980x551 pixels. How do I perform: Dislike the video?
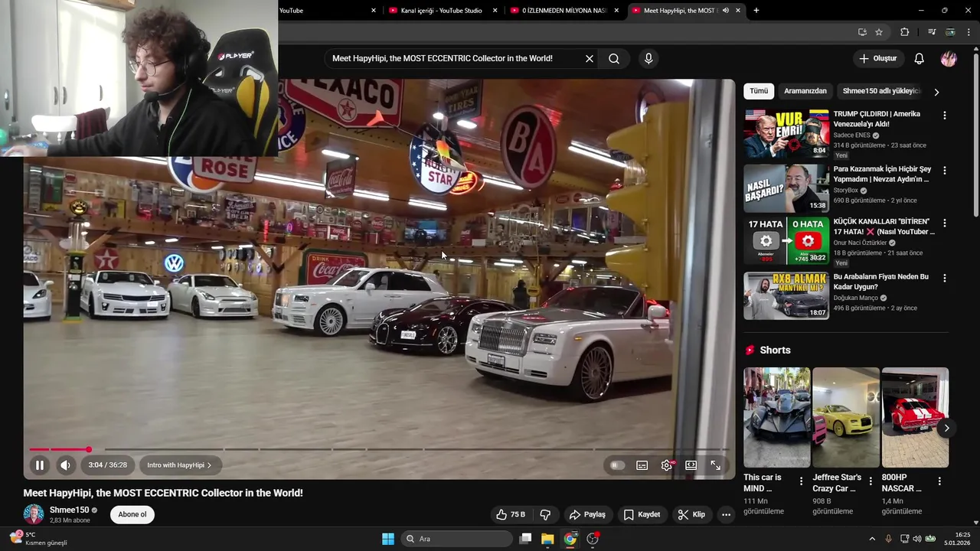coord(546,514)
